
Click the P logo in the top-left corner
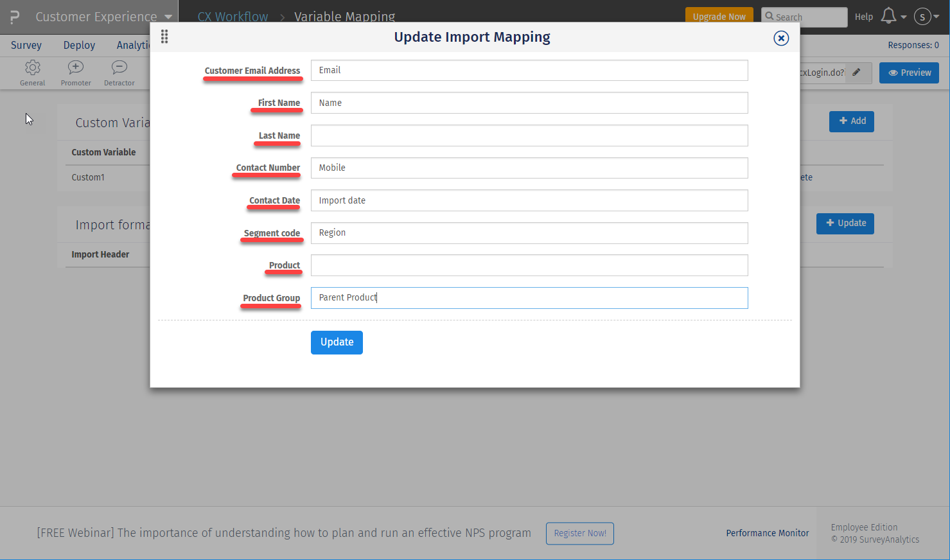point(13,16)
